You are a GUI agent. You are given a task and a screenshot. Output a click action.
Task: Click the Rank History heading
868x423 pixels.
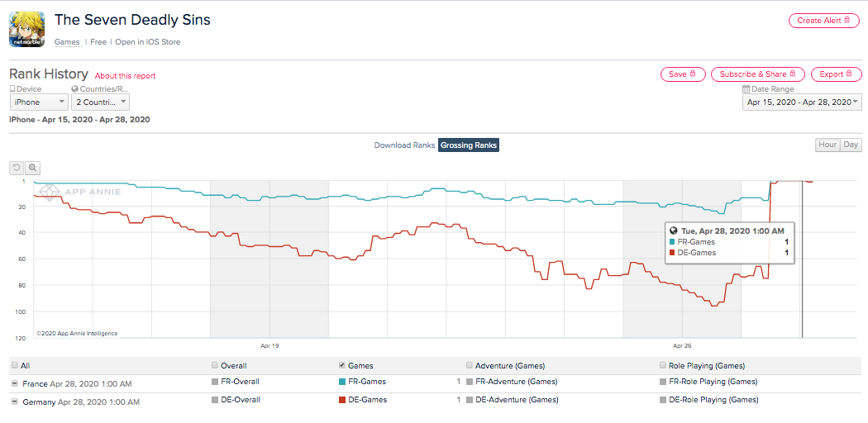(49, 74)
